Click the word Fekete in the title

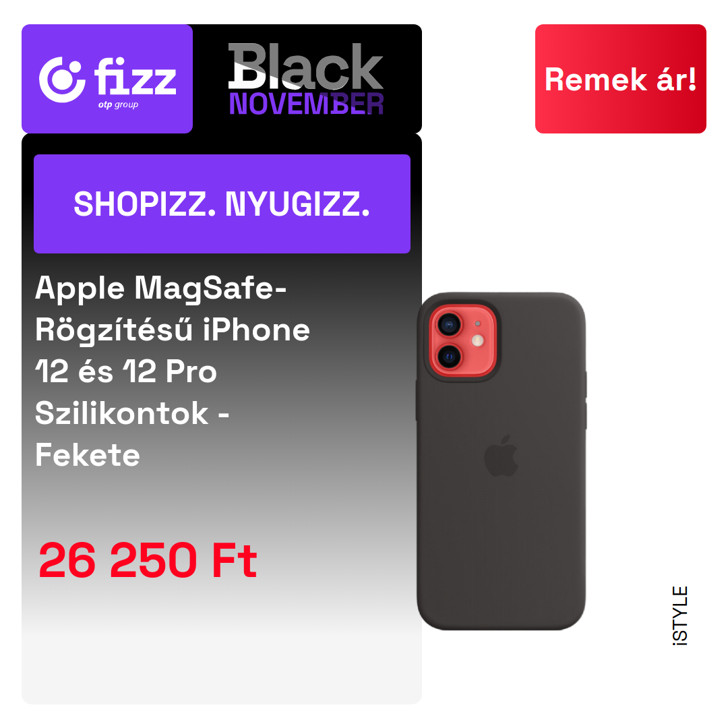click(x=88, y=455)
